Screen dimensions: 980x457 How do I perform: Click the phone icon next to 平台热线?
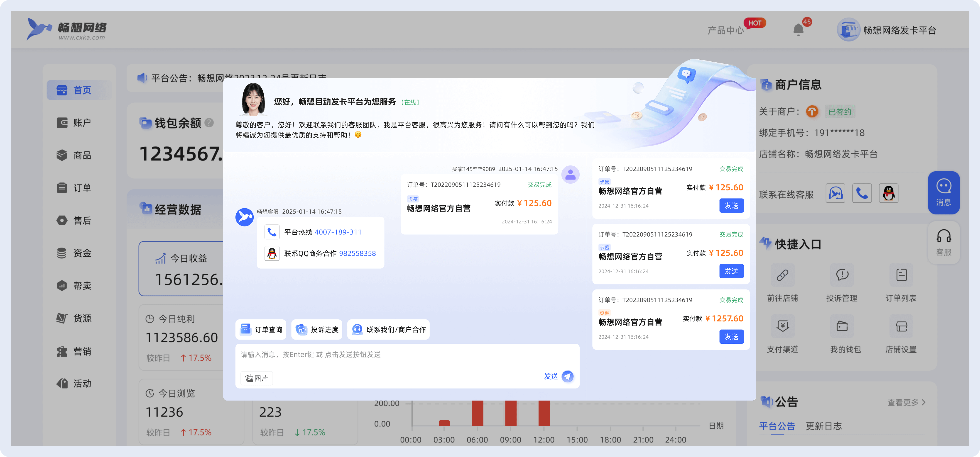(x=272, y=232)
